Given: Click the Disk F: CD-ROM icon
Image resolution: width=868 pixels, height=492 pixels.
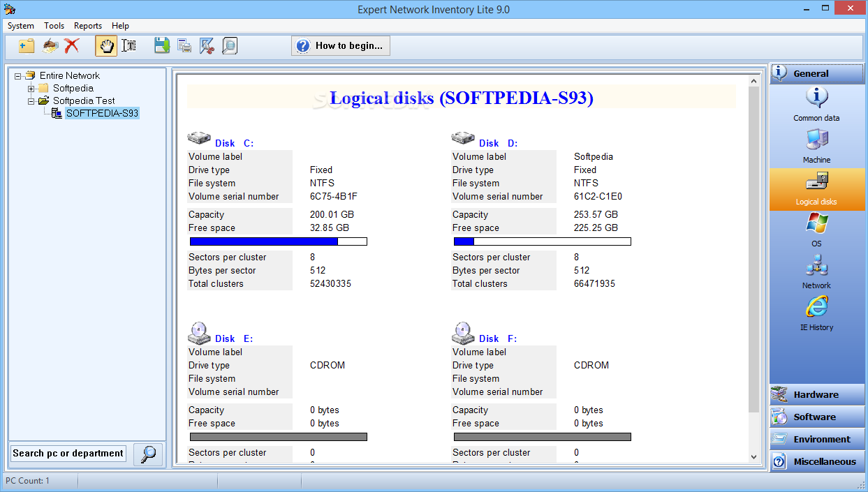Looking at the screenshot, I should click(x=462, y=332).
